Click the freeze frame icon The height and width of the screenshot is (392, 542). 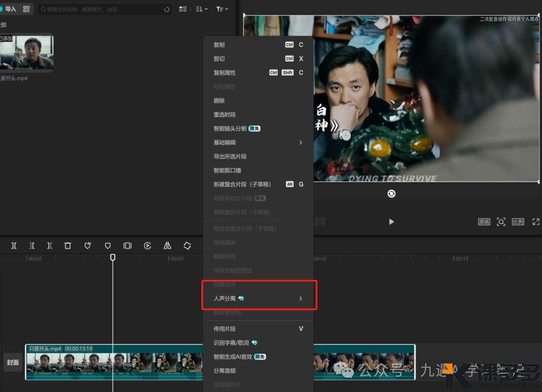point(127,246)
